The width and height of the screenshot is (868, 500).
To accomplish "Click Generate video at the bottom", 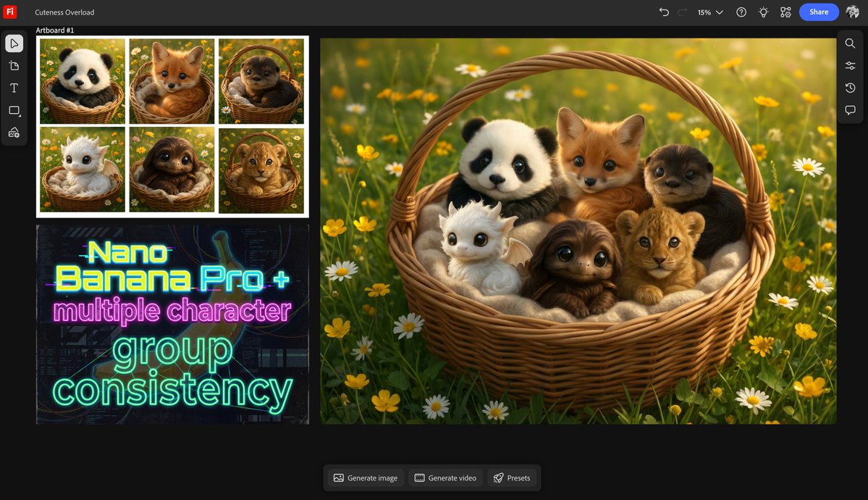I will 445,478.
